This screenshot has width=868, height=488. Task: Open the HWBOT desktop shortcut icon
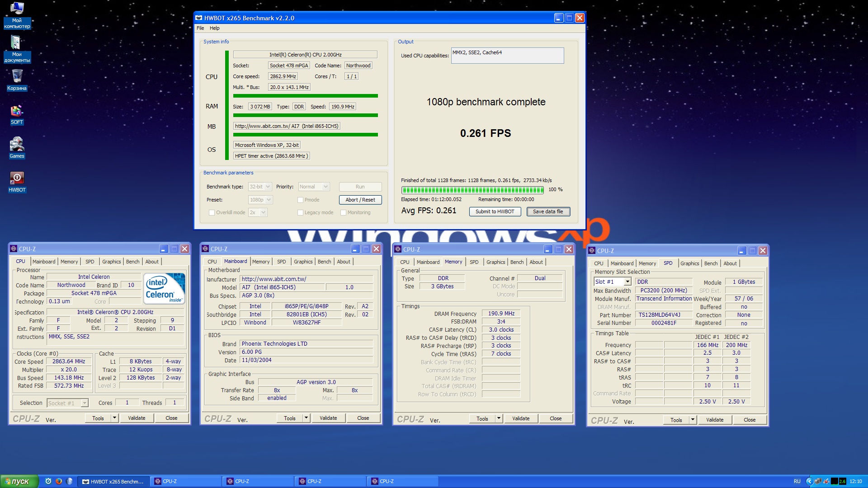pos(17,182)
